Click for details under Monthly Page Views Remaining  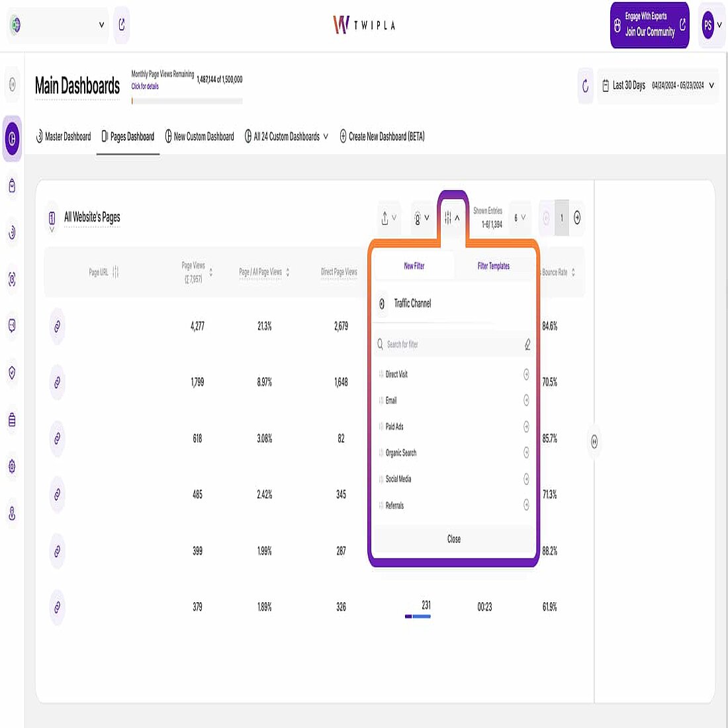click(144, 85)
